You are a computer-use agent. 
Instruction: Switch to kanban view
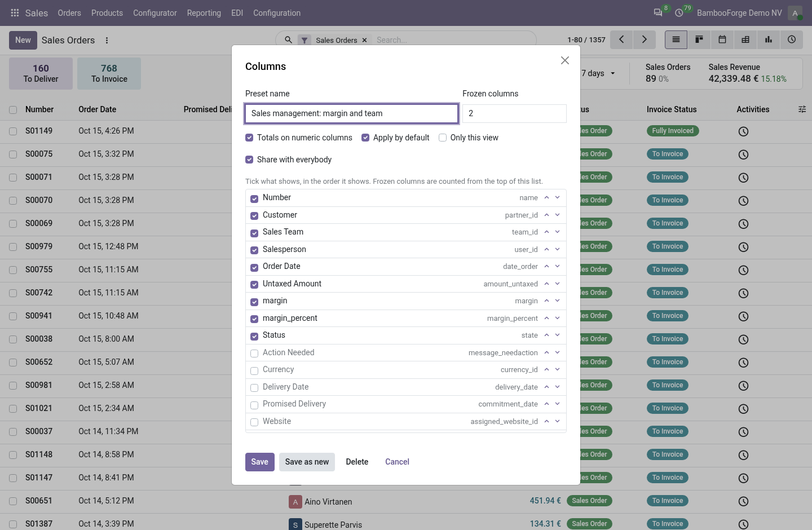click(699, 39)
